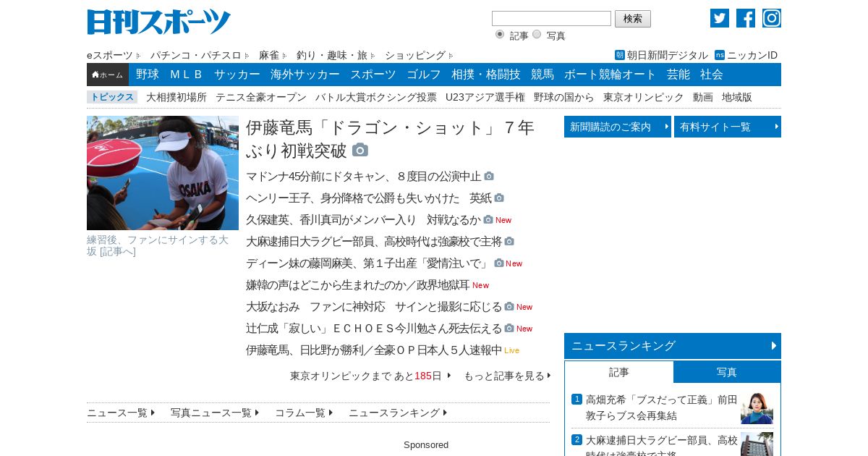This screenshot has height=456, width=868.
Task: Open the 野球 menu
Action: pos(148,75)
